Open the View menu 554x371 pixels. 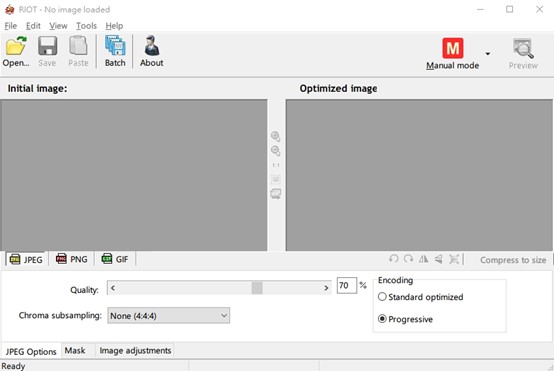(58, 26)
